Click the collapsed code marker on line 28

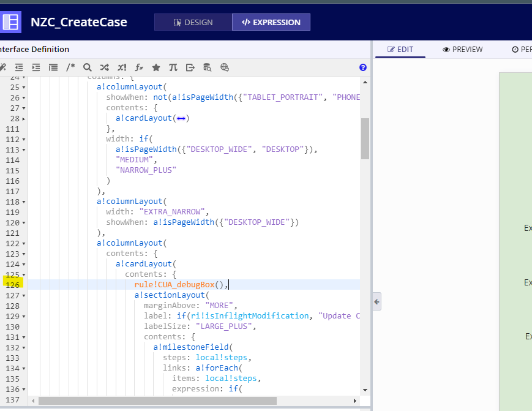tap(181, 118)
